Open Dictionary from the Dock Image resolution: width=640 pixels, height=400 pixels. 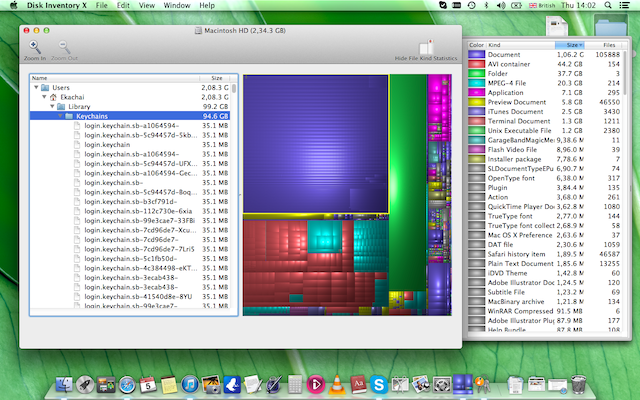pyautogui.click(x=358, y=384)
